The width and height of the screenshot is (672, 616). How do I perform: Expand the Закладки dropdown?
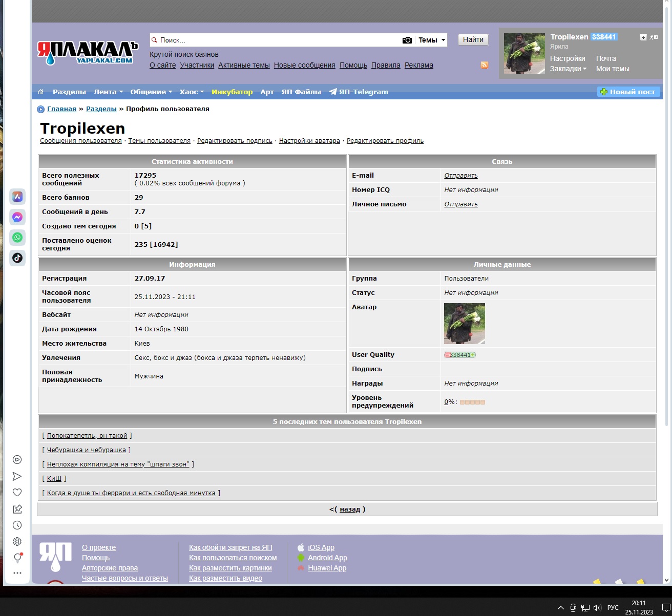[x=568, y=69]
